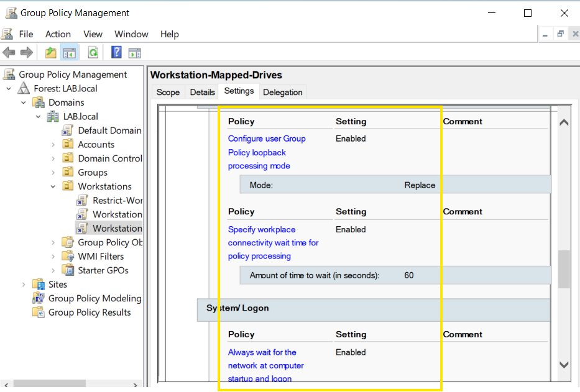Switch to the Scope tab
The width and height of the screenshot is (580, 392).
(x=168, y=92)
